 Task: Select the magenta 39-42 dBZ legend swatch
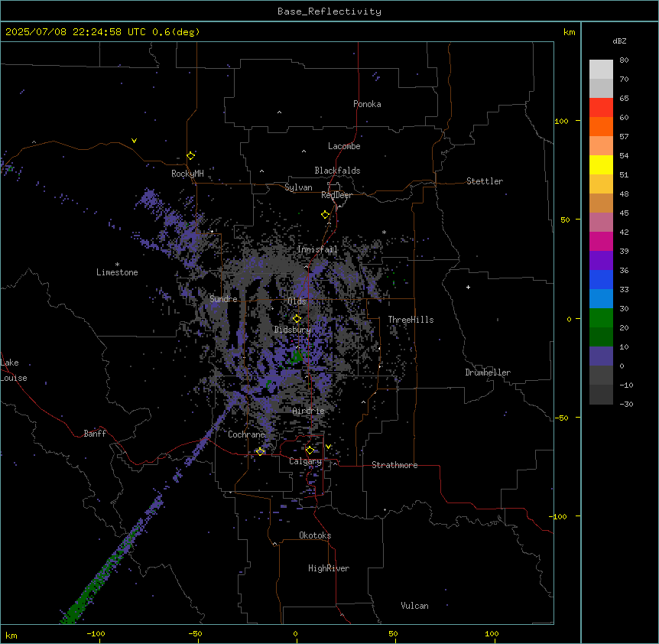601,241
